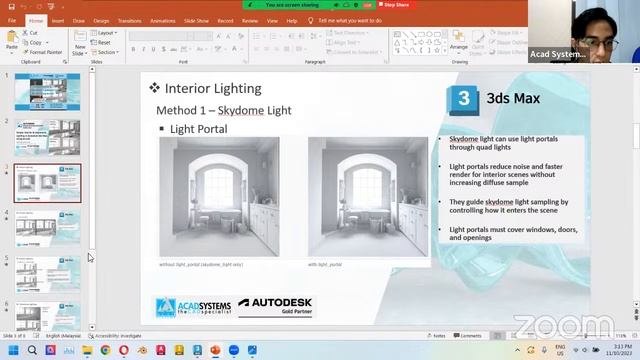Open the font color dropdown arrow

coord(241,49)
